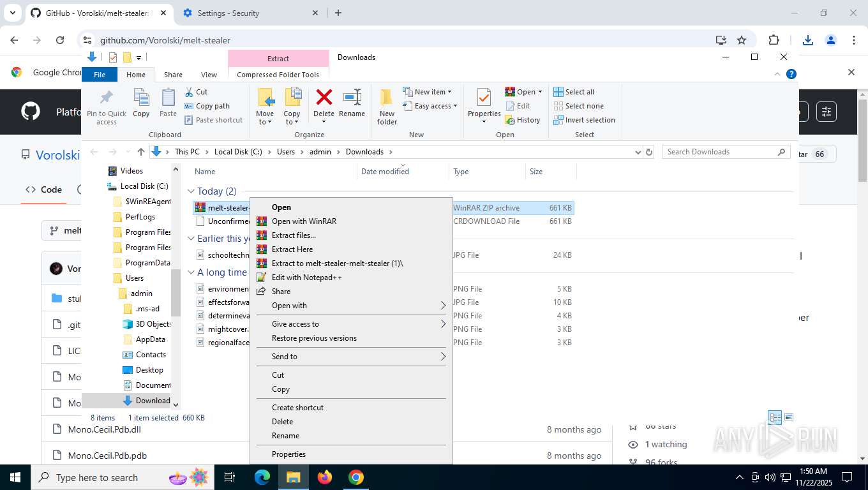Viewport: 868px width, 490px height.
Task: Select AppData folder in tree
Action: (x=144, y=339)
